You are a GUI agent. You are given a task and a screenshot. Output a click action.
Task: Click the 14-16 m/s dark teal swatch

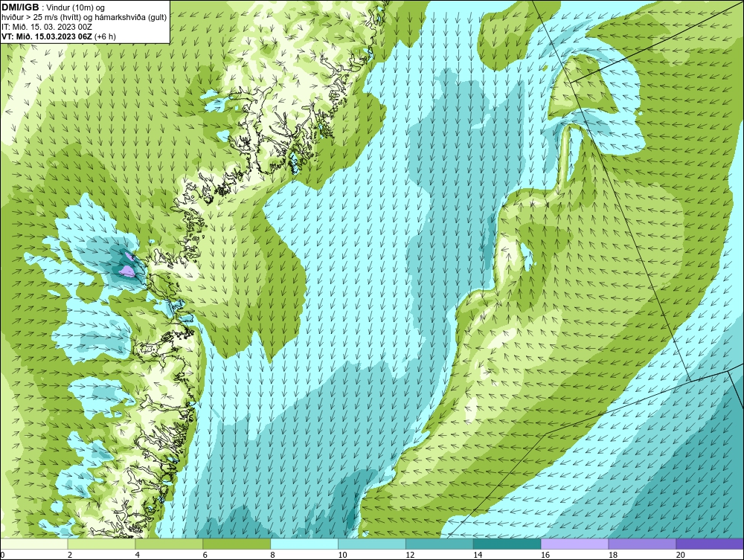tap(507, 544)
